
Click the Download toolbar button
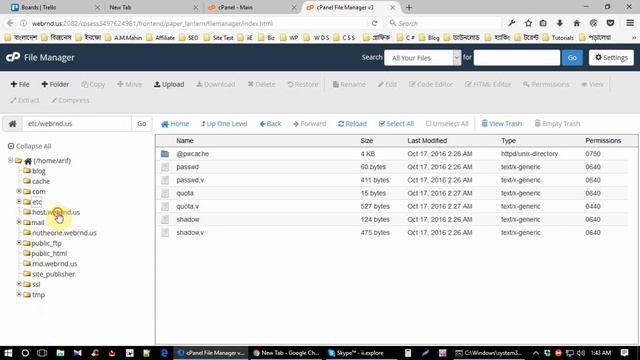coord(216,84)
